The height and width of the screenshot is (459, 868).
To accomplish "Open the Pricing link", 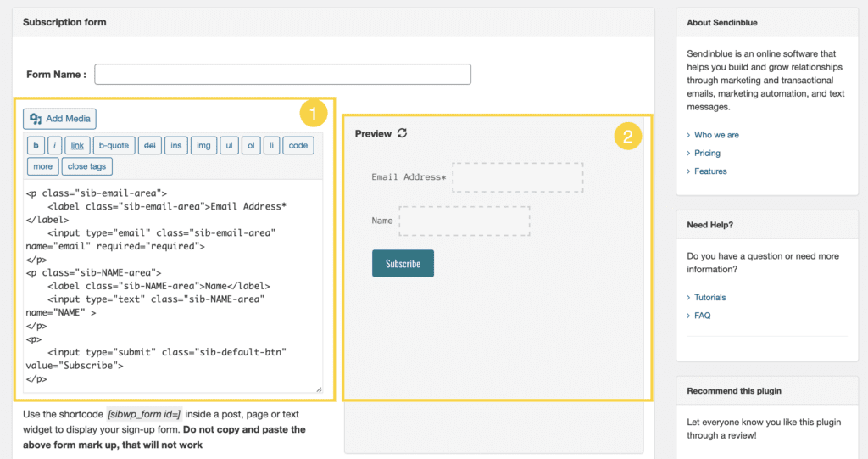I will click(708, 153).
